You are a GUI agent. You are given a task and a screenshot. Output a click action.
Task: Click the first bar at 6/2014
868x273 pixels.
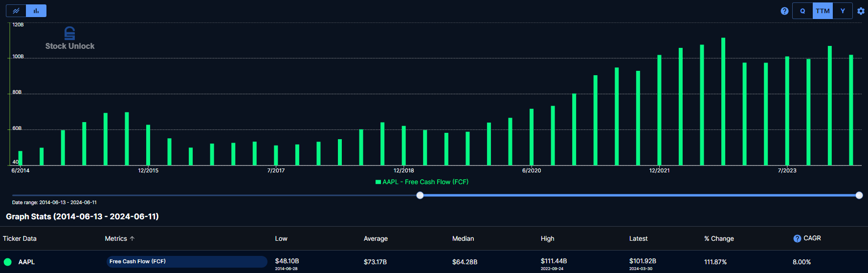20,158
